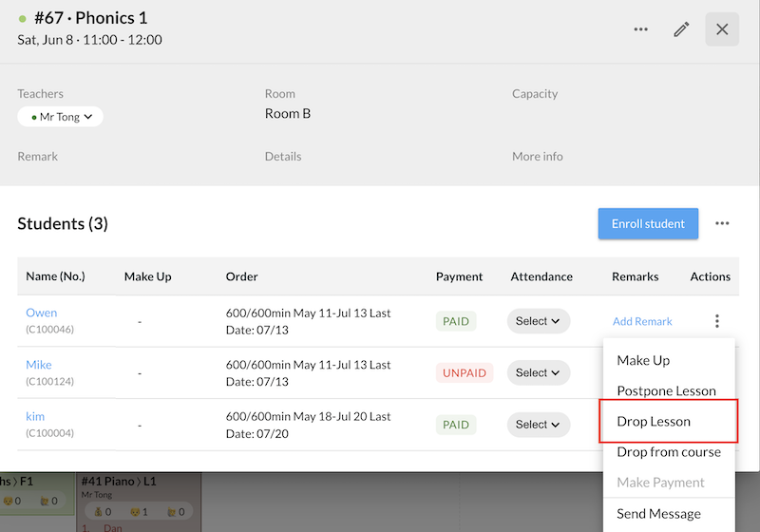Click Owen's row actions kebab icon
The width and height of the screenshot is (760, 532).
coord(717,321)
